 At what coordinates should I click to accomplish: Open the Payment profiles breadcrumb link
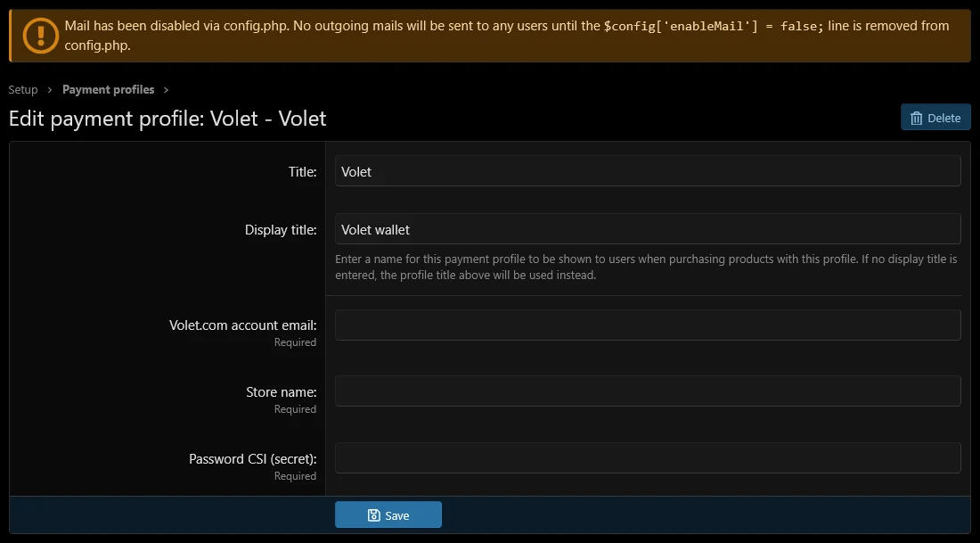(108, 90)
